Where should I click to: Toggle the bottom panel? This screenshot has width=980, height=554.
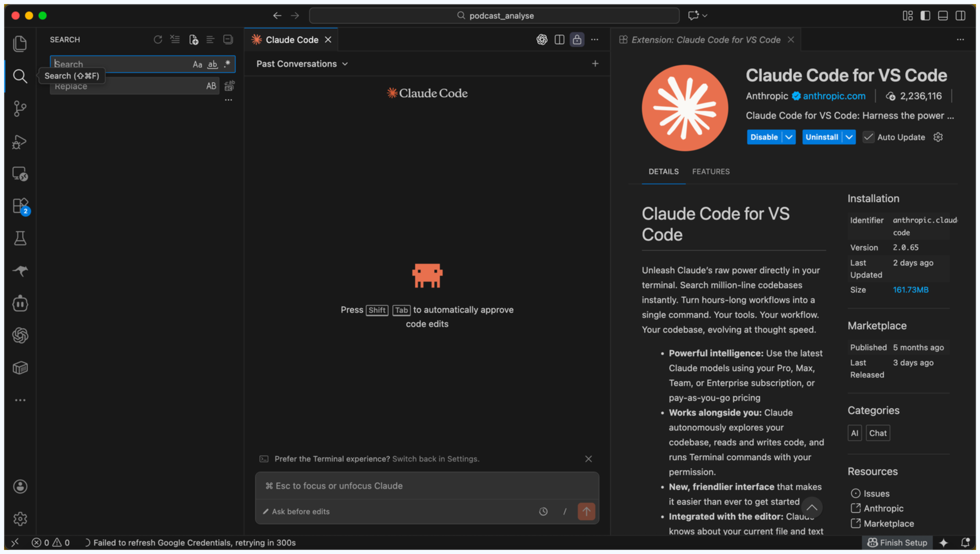point(943,16)
